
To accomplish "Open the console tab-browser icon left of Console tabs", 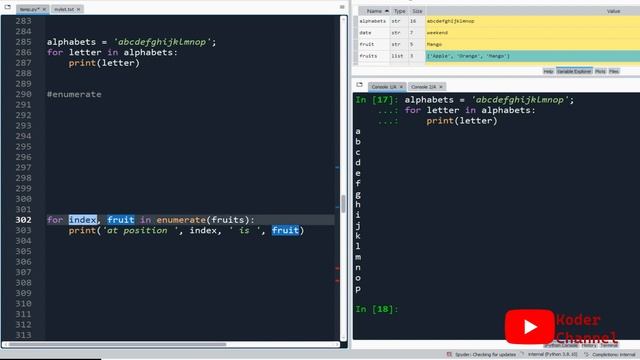I will click(360, 85).
